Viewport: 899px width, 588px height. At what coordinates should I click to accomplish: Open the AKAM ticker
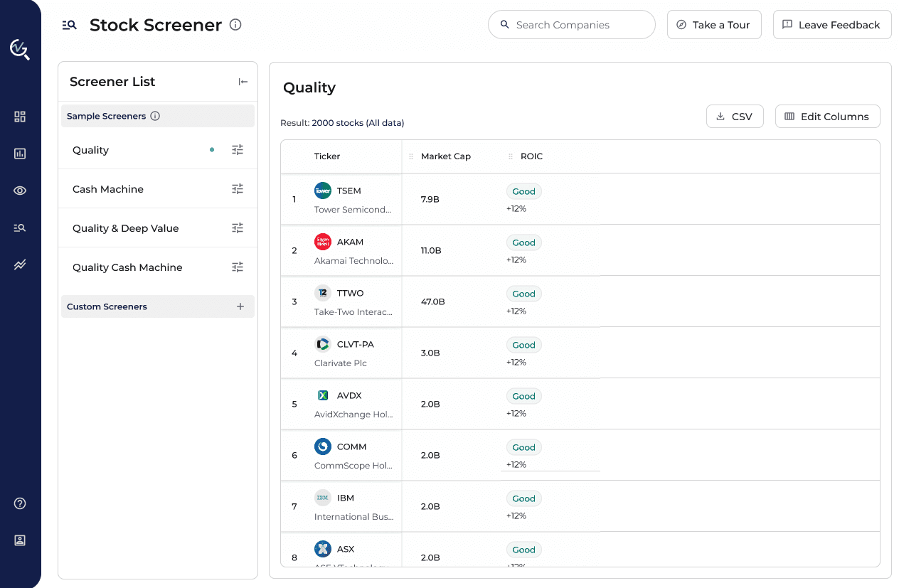(x=350, y=242)
